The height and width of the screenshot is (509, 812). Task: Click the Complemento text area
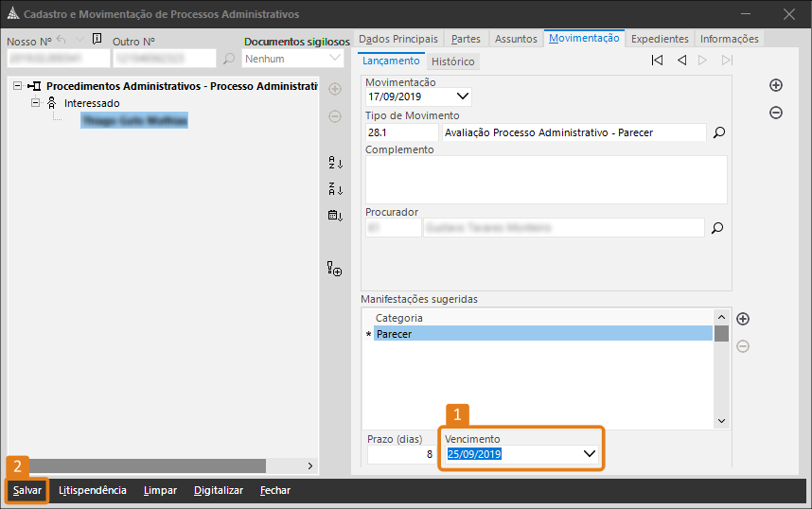545,180
